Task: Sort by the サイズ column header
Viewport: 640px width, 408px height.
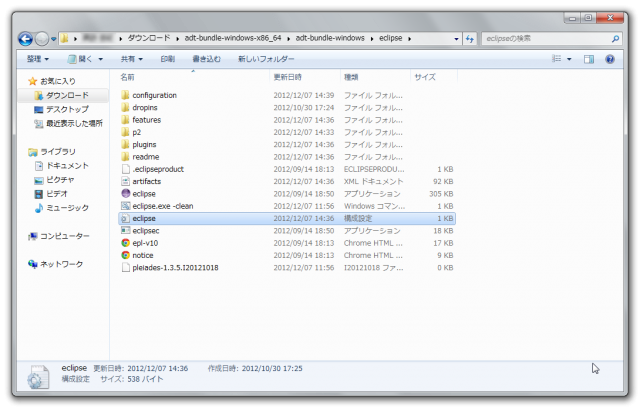Action: pyautogui.click(x=425, y=77)
